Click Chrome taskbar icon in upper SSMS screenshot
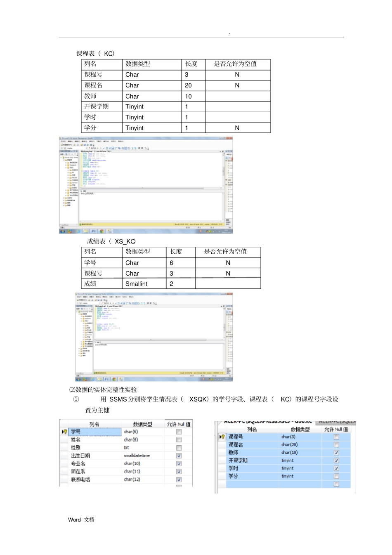 (x=102, y=231)
